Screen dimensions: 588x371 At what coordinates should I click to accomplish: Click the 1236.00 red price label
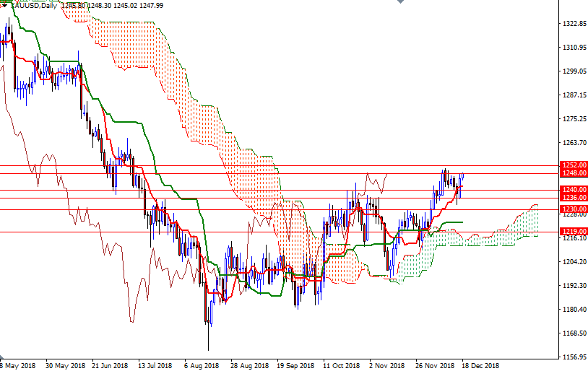(574, 198)
